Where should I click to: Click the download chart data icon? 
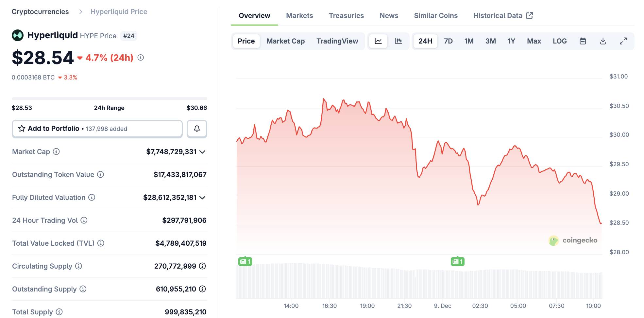[603, 41]
